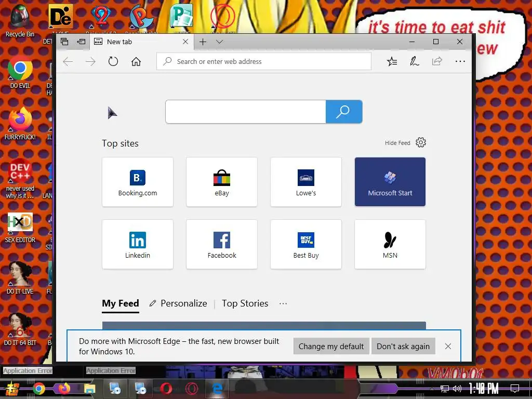Show tabs you've set aside icon

click(64, 42)
